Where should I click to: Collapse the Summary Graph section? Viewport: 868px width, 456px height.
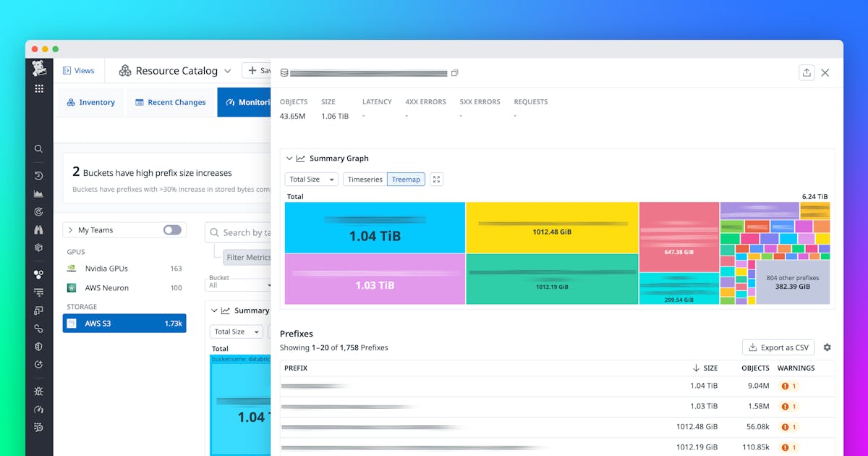coord(290,159)
